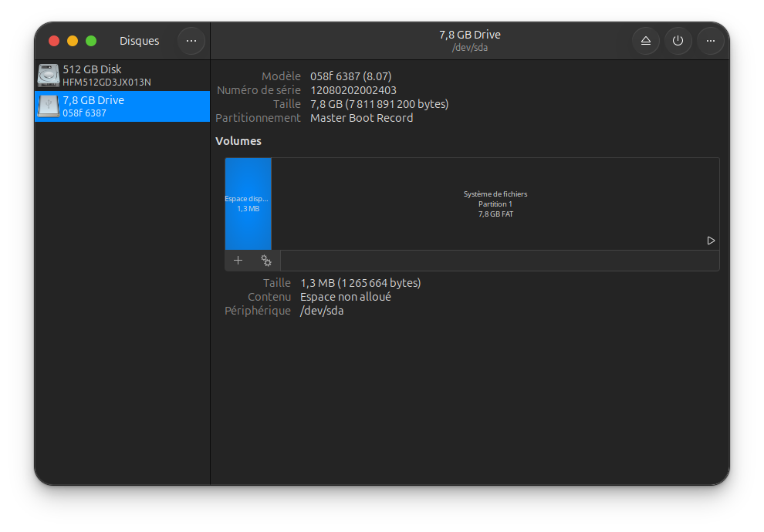Maximize the window with the green button
The width and height of the screenshot is (764, 532).
(x=91, y=41)
